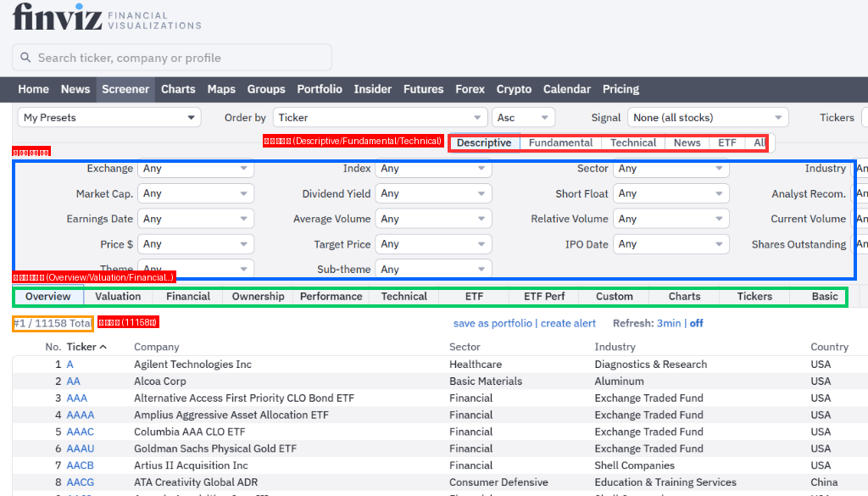Open Earnings Date filter dropdown
The width and height of the screenshot is (868, 496).
196,219
